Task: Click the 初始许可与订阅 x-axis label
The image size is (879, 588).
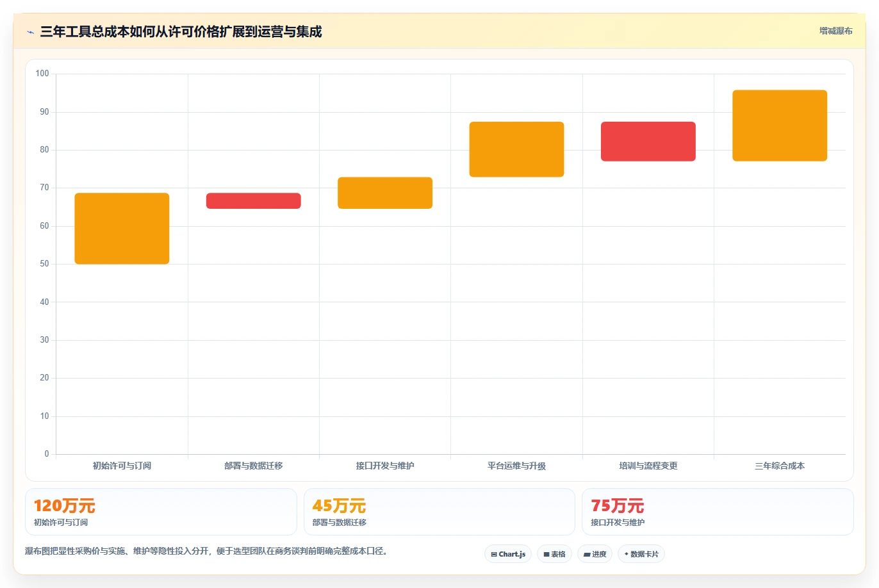Action: pos(122,466)
